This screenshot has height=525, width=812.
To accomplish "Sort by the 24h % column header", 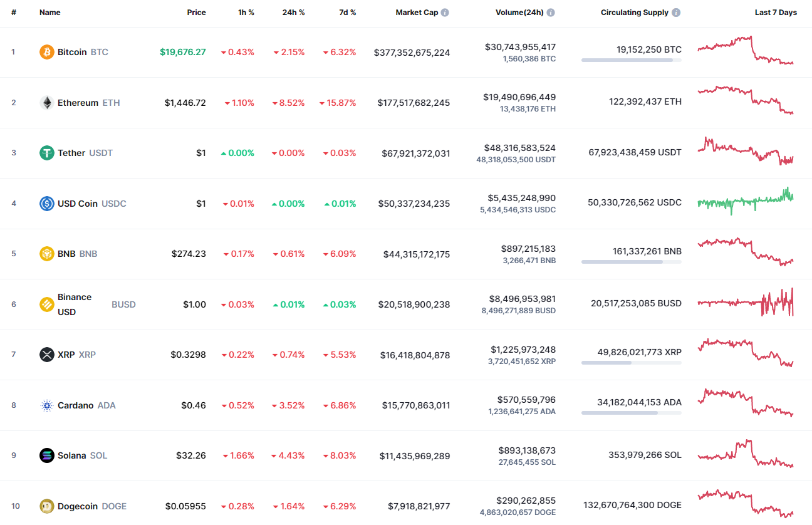I will coord(293,12).
